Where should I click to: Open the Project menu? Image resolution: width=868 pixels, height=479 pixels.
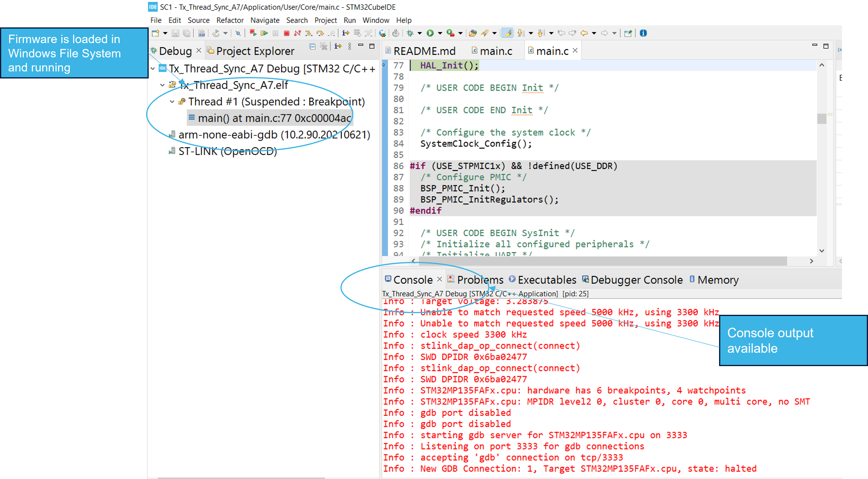[325, 20]
